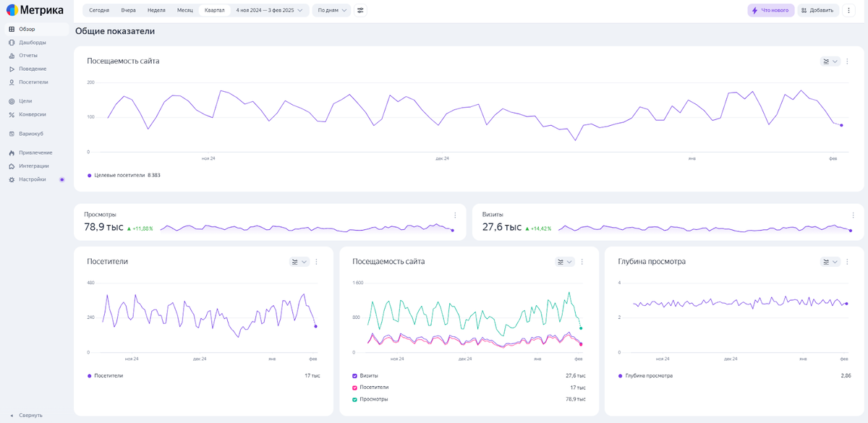Collapse the sidebar using Свернуть
The height and width of the screenshot is (423, 868).
[x=26, y=415]
